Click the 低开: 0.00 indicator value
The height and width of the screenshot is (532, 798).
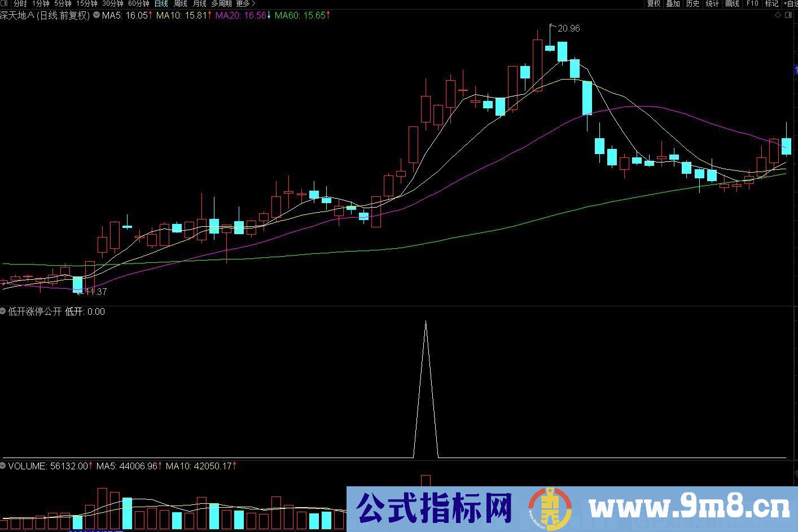pyautogui.click(x=85, y=311)
